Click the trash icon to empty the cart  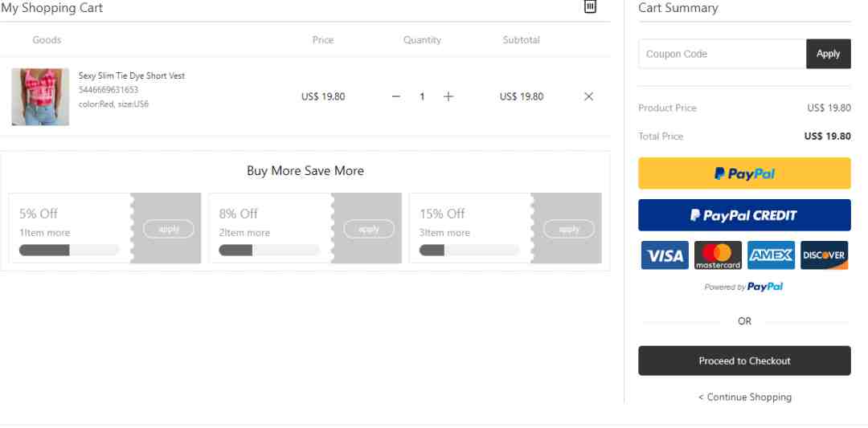(590, 6)
